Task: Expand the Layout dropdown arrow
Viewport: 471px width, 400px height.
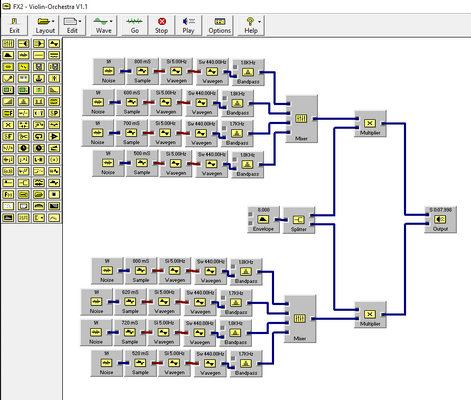Action: [53, 22]
